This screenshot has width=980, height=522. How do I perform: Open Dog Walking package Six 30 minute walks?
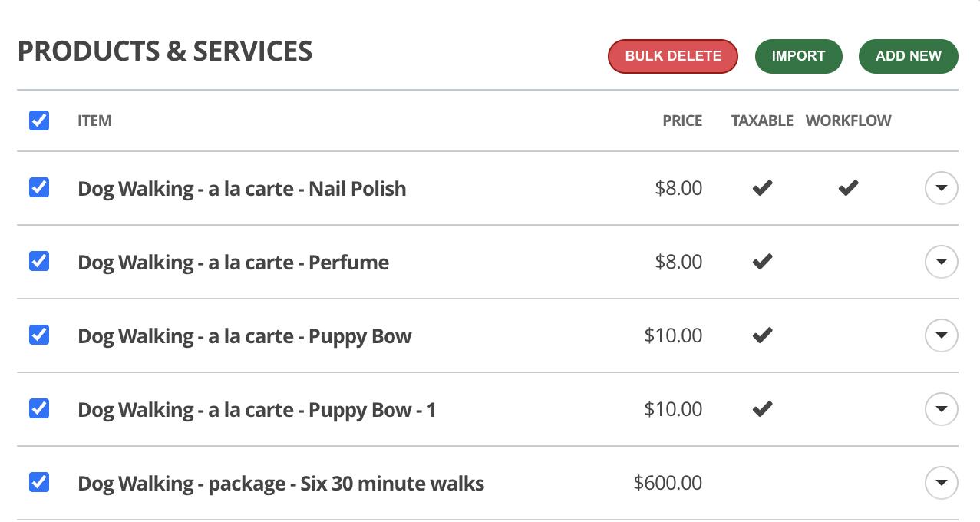tap(281, 484)
